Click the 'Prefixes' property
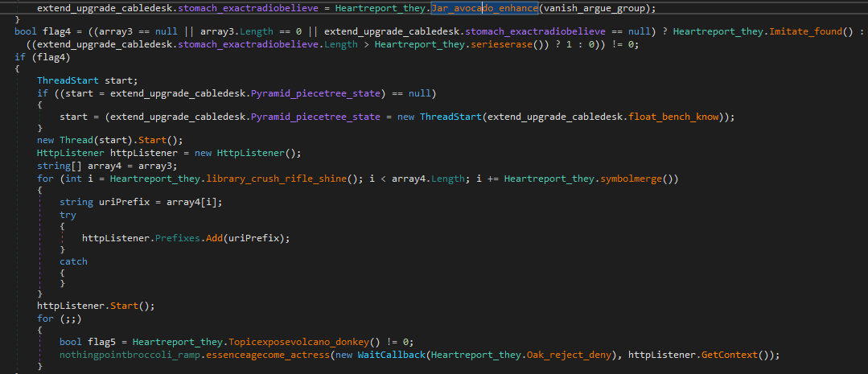This screenshot has height=374, width=868. click(178, 238)
